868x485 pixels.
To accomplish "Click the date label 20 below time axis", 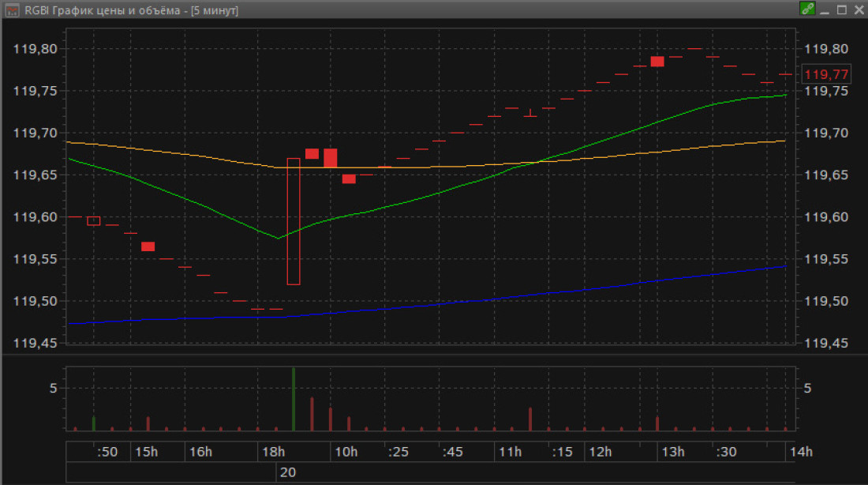I will tap(288, 472).
